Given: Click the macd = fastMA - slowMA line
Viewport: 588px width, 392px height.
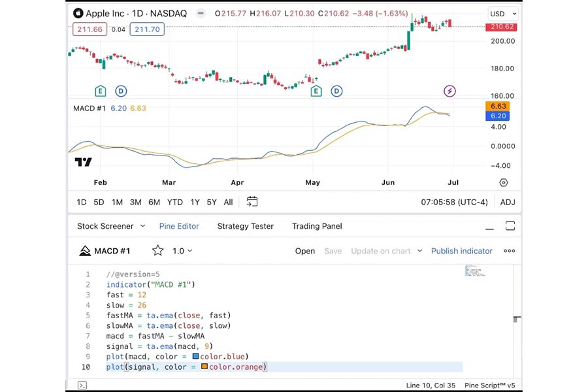Looking at the screenshot, I should [x=155, y=336].
